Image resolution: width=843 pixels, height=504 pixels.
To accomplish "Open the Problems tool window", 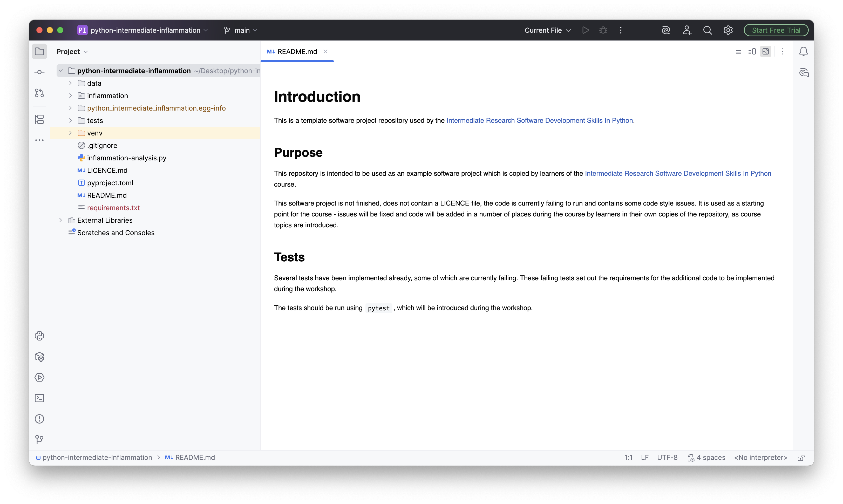I will [x=39, y=419].
